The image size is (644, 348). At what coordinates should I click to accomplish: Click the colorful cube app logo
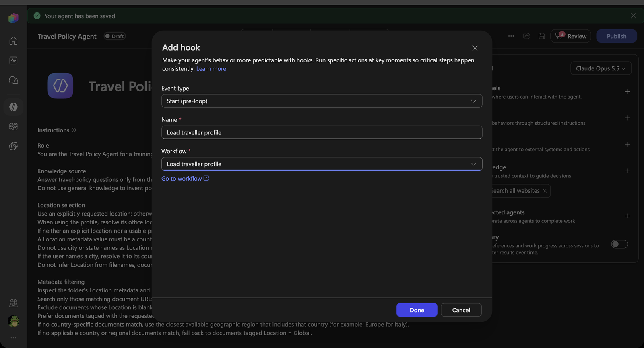click(x=13, y=18)
